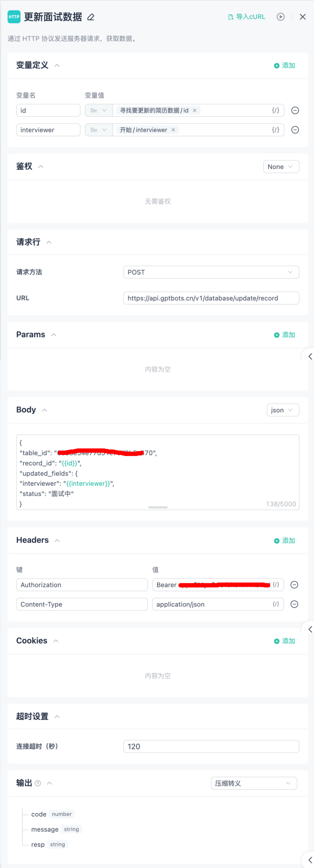
Task: Click the URL input field
Action: pos(211,298)
